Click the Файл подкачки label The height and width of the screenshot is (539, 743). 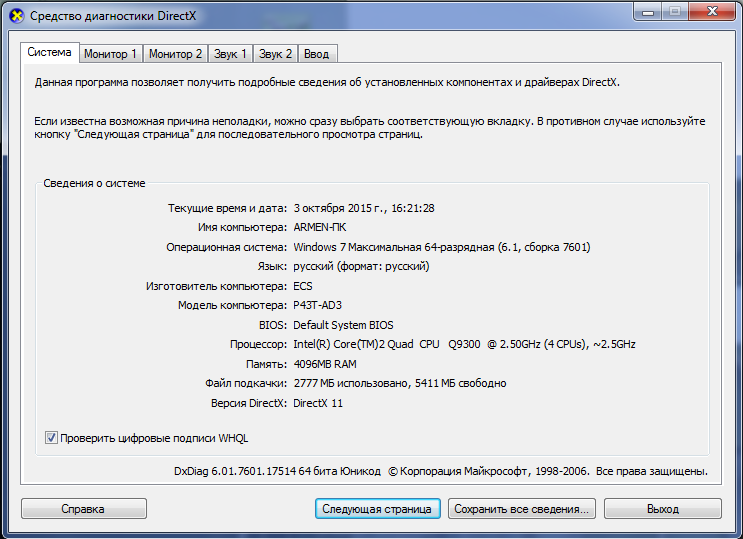pyautogui.click(x=246, y=383)
